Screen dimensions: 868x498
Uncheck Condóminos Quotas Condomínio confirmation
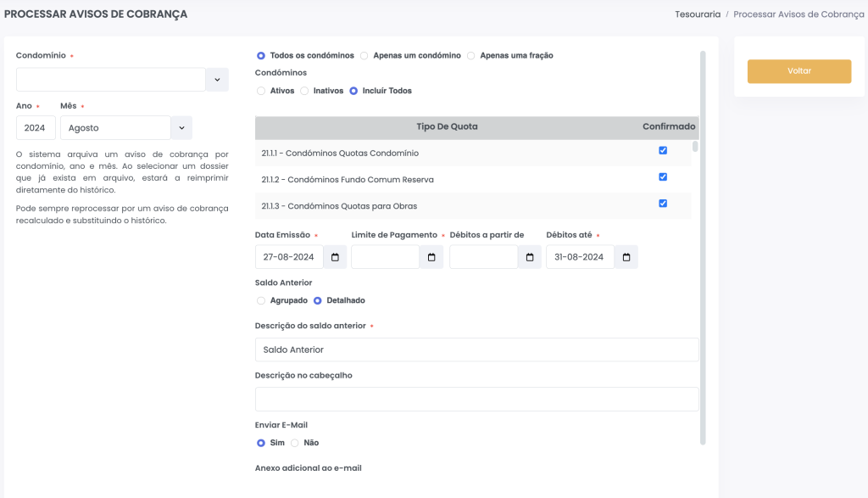pos(663,150)
